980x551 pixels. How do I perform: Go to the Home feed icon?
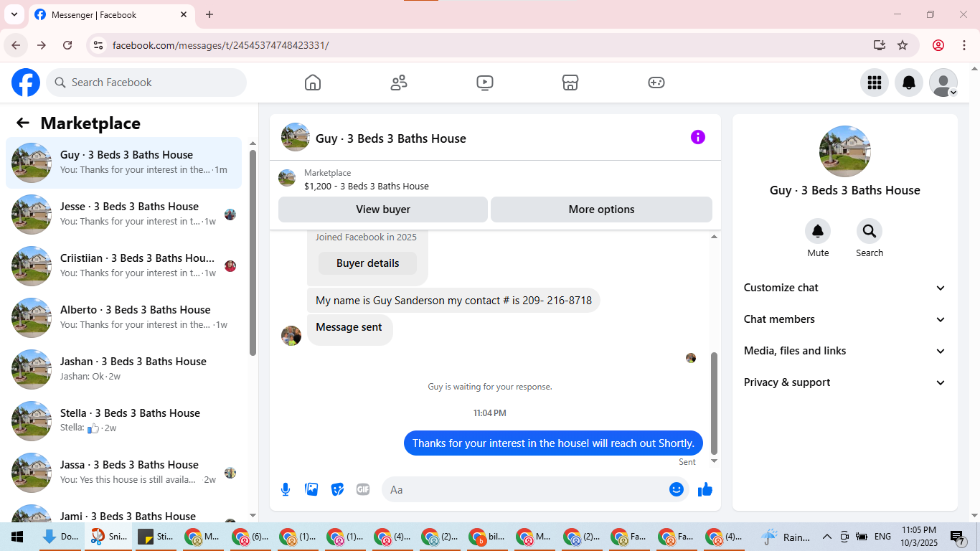pos(313,83)
